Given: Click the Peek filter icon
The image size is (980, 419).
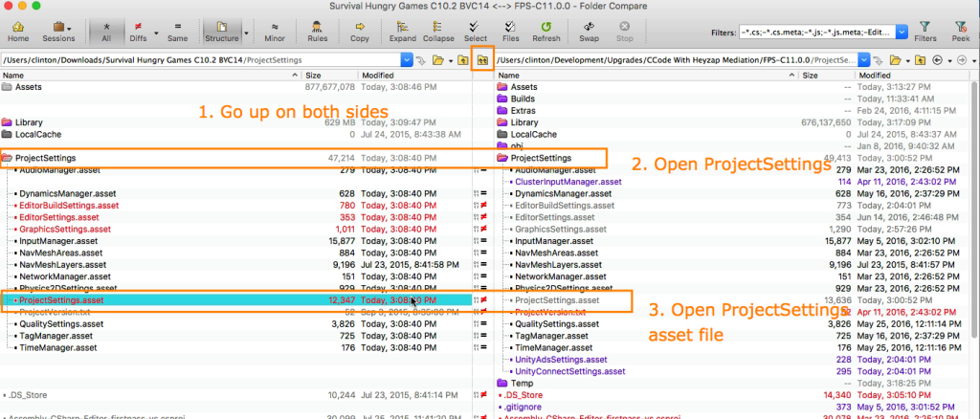Looking at the screenshot, I should (x=961, y=32).
